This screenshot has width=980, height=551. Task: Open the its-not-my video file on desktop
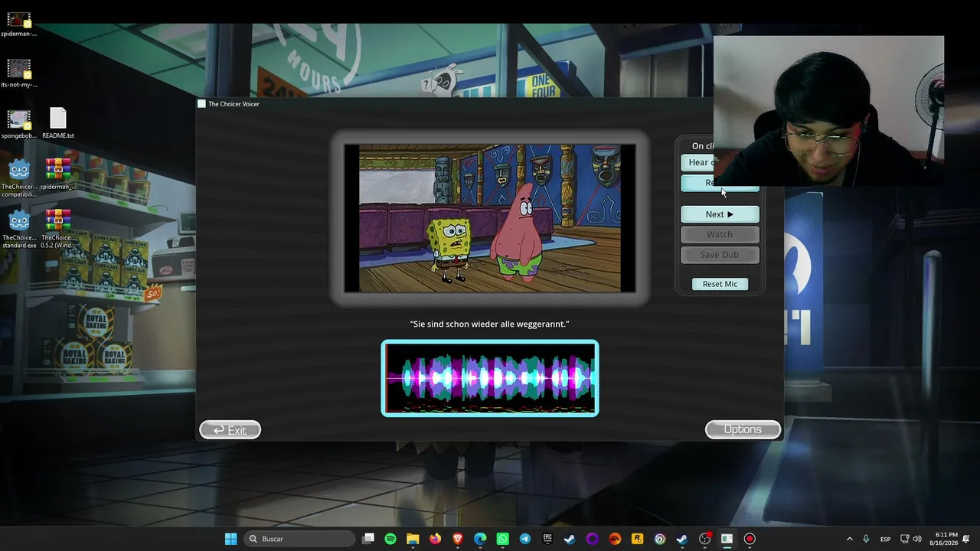tap(19, 73)
